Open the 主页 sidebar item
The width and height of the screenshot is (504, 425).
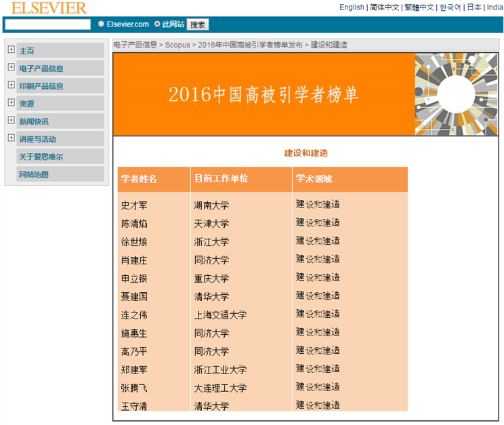click(x=60, y=51)
